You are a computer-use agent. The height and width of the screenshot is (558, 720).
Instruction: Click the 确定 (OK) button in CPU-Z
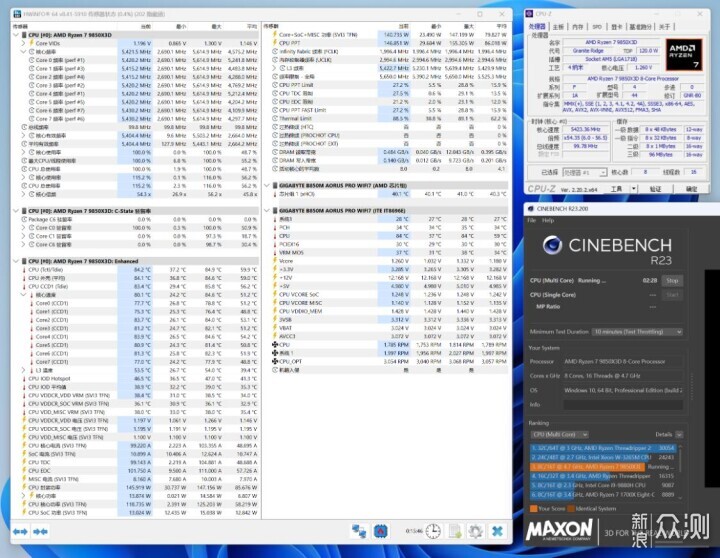coord(691,189)
